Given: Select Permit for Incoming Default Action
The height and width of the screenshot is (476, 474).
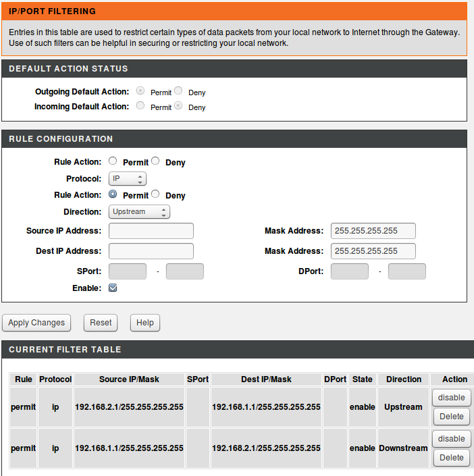Looking at the screenshot, I should pos(140,105).
